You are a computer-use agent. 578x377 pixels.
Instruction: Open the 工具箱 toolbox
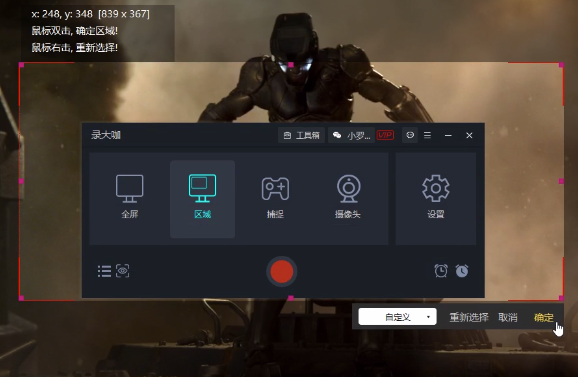pos(302,135)
